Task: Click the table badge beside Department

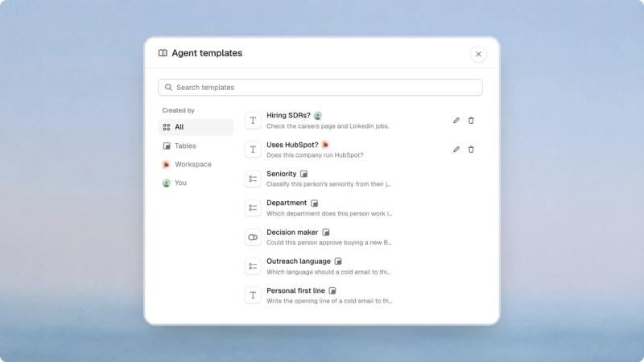Action: pos(314,204)
